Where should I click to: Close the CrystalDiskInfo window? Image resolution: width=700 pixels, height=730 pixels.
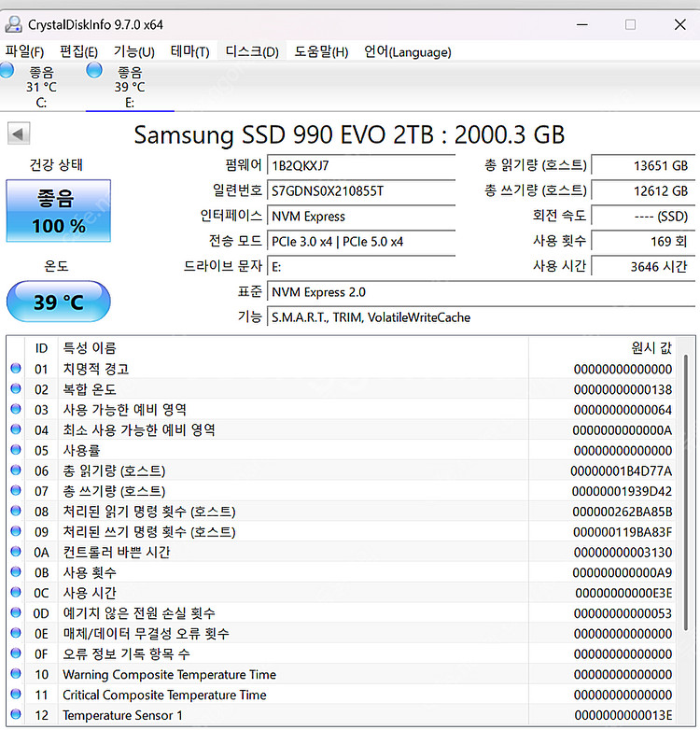click(680, 24)
